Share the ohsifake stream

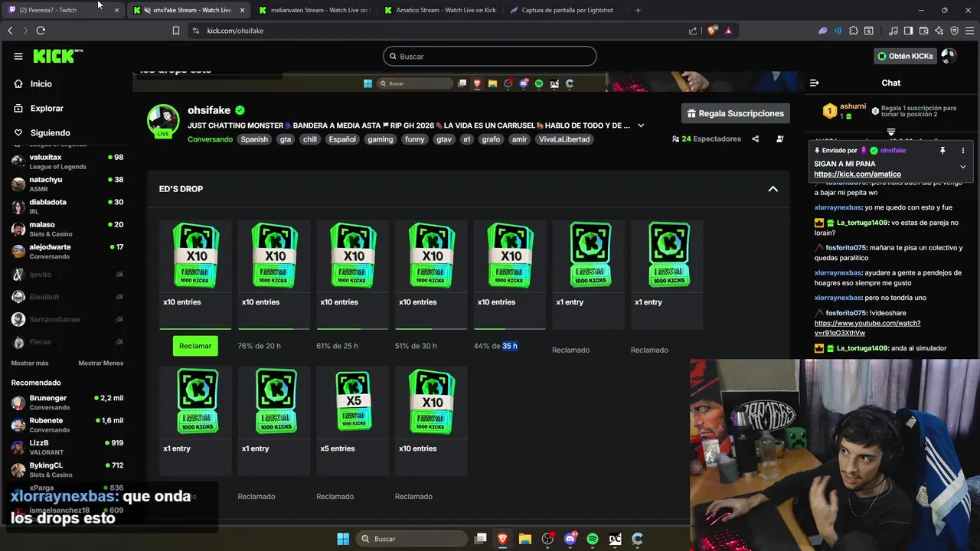756,139
